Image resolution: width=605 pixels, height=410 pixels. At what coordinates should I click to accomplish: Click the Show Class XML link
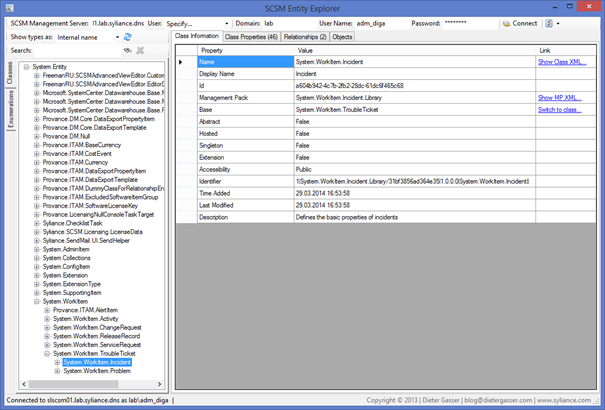click(x=561, y=62)
